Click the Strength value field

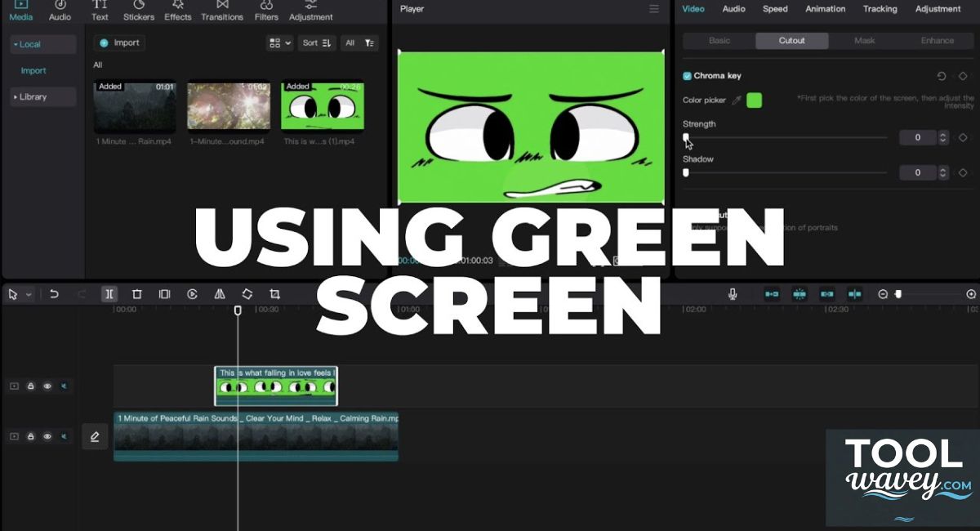coord(918,137)
